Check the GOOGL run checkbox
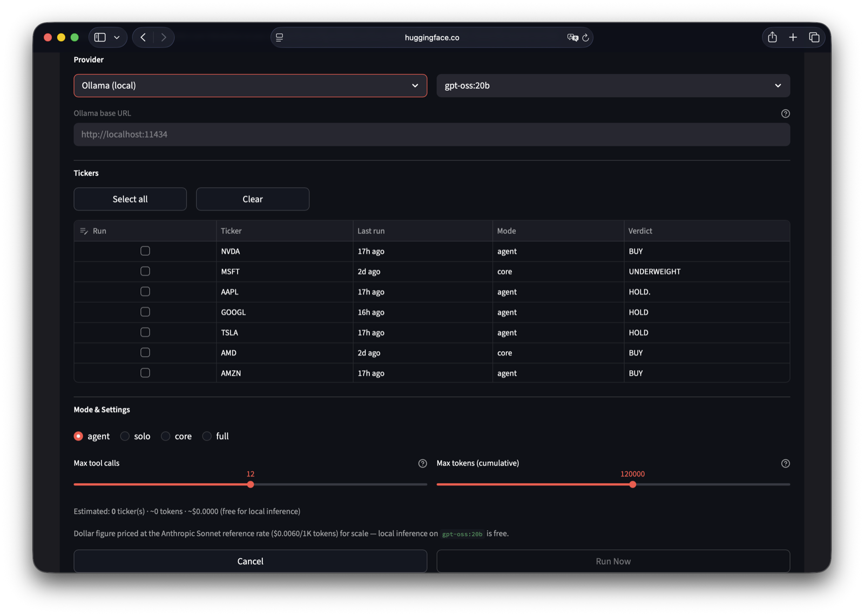Image resolution: width=864 pixels, height=616 pixels. click(145, 312)
